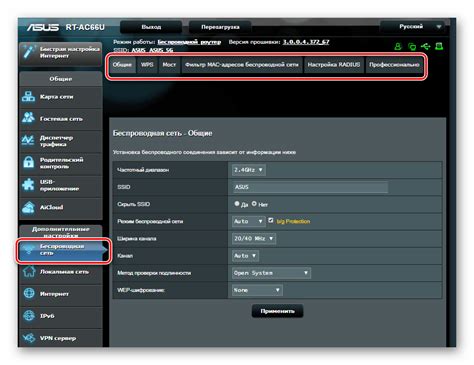Open Traffic Manager (Диспетчер трафика) icon
The image size is (474, 365).
(28, 140)
